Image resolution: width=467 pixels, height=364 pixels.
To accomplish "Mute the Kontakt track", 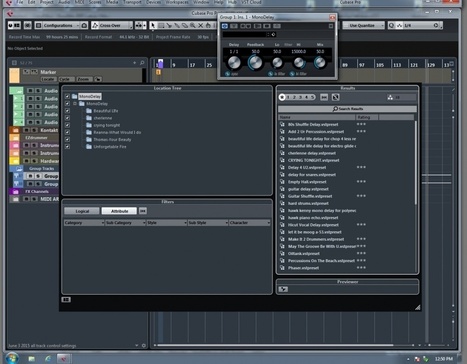I will point(27,130).
